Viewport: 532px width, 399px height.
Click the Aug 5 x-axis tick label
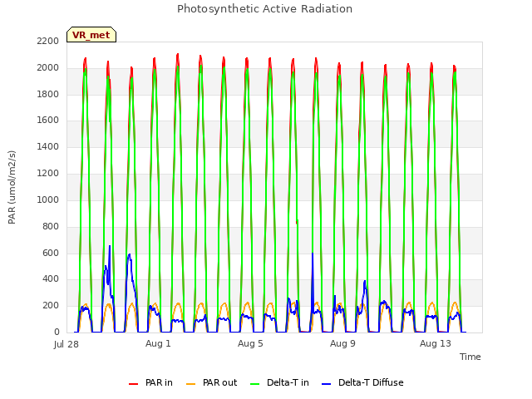tap(250, 343)
